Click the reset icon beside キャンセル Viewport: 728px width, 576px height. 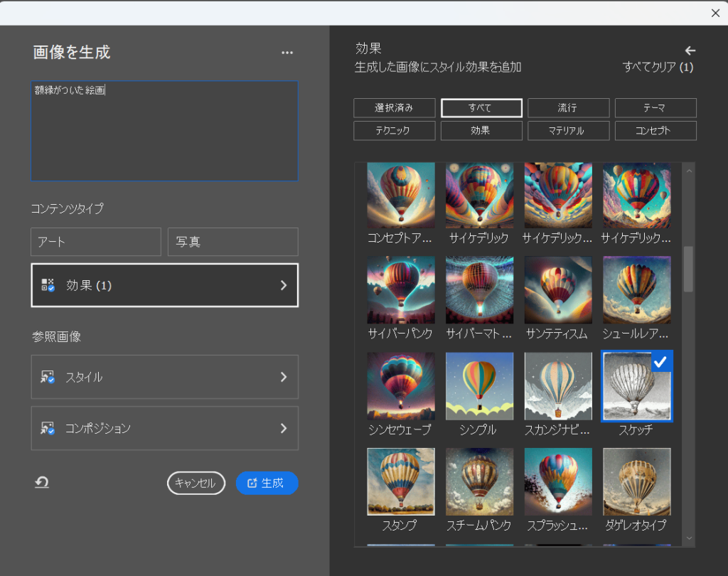(x=42, y=483)
